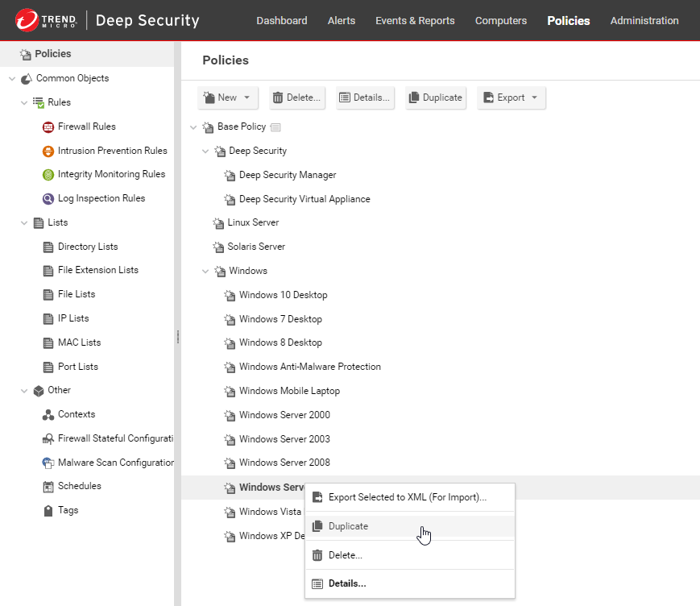Click the Malware Scan Configurations icon
The height and width of the screenshot is (606, 700).
pyautogui.click(x=48, y=463)
